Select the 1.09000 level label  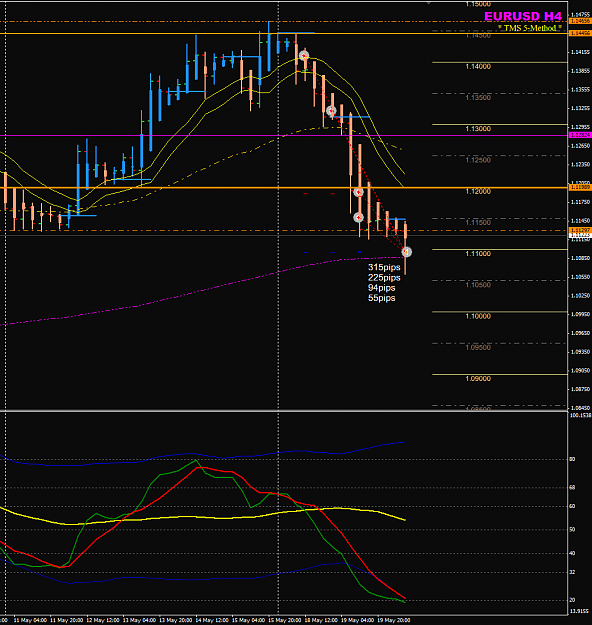(478, 379)
